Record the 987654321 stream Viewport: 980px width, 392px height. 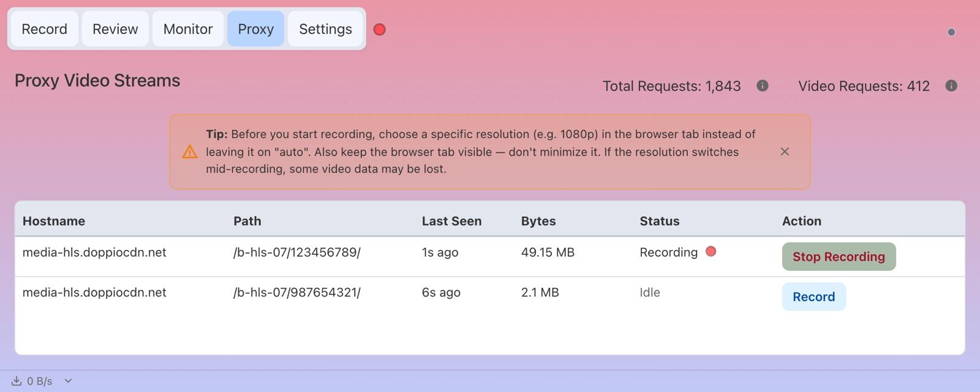click(x=813, y=296)
